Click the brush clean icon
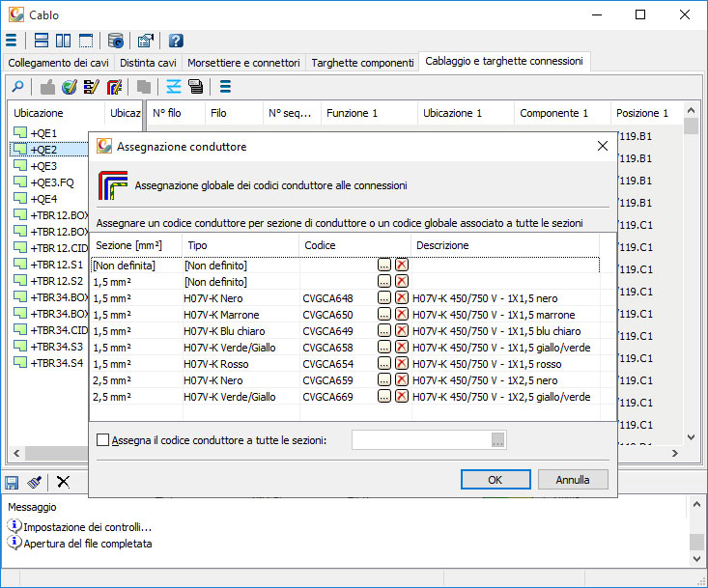This screenshot has height=588, width=708. click(x=35, y=483)
